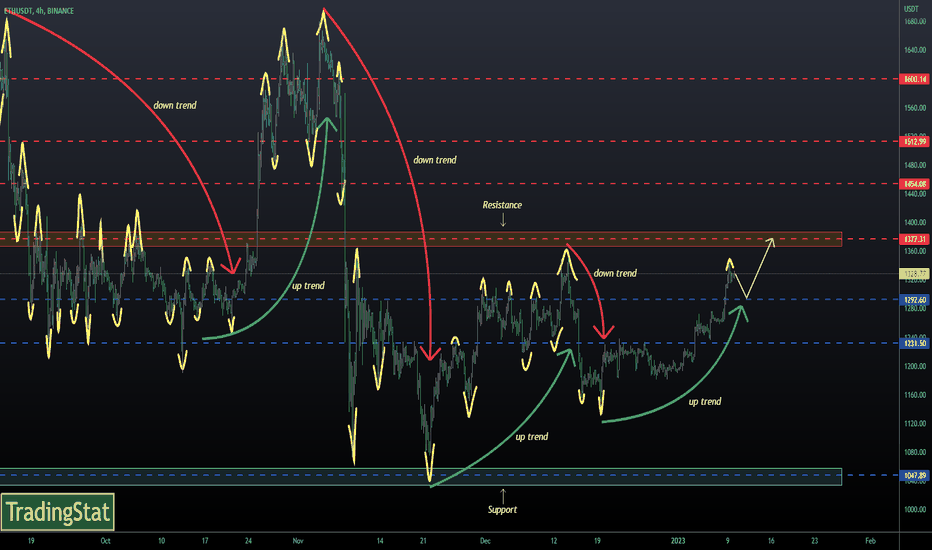Click the 2023 label on time axis
This screenshot has height=550, width=932.
(678, 541)
